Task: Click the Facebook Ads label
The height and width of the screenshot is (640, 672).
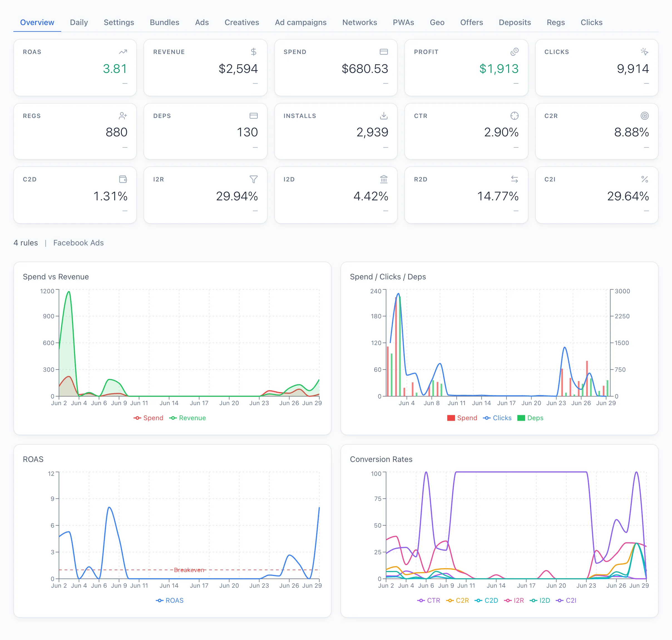Action: click(78, 243)
